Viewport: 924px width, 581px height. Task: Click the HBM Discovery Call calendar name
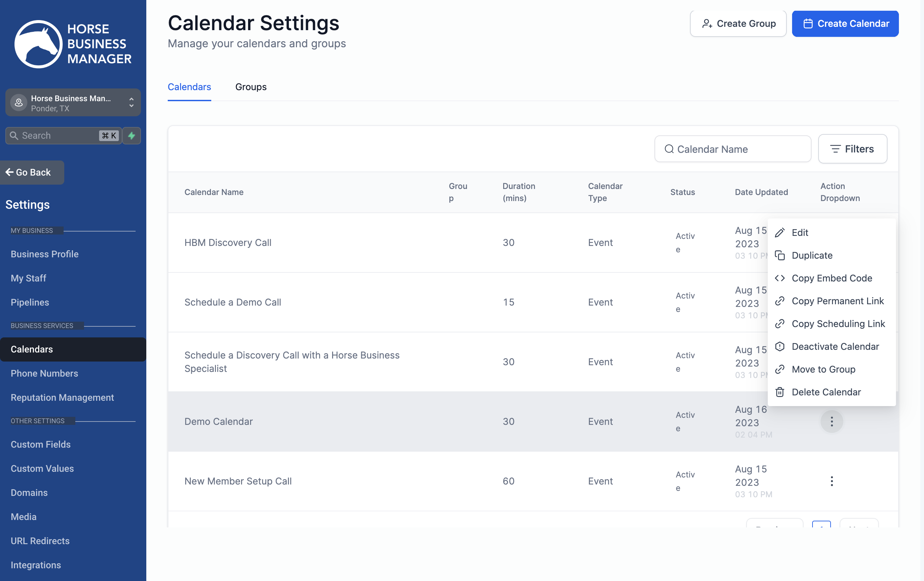point(228,242)
